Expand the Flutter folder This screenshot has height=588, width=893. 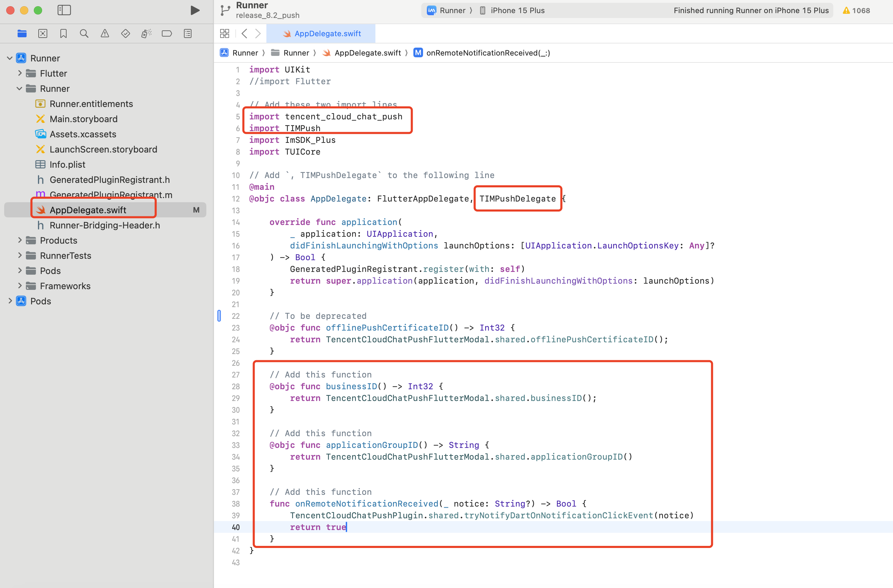(20, 73)
